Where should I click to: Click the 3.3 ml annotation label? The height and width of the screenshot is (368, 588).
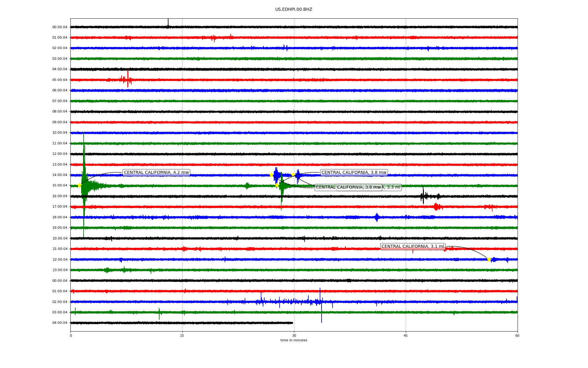pos(393,187)
